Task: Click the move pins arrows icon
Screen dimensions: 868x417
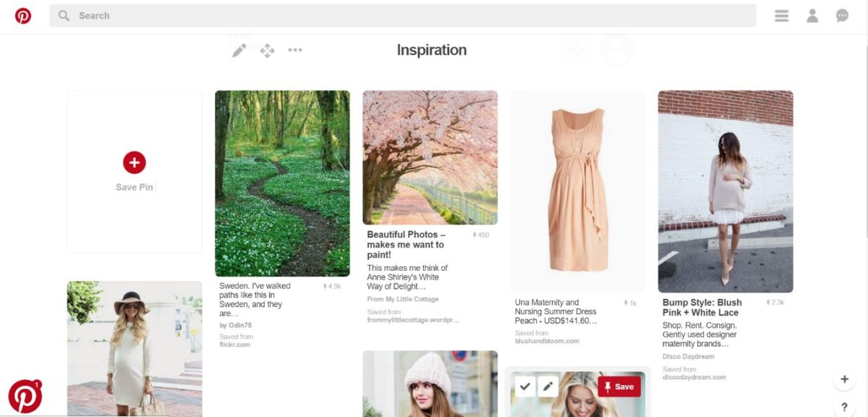Action: (x=267, y=50)
